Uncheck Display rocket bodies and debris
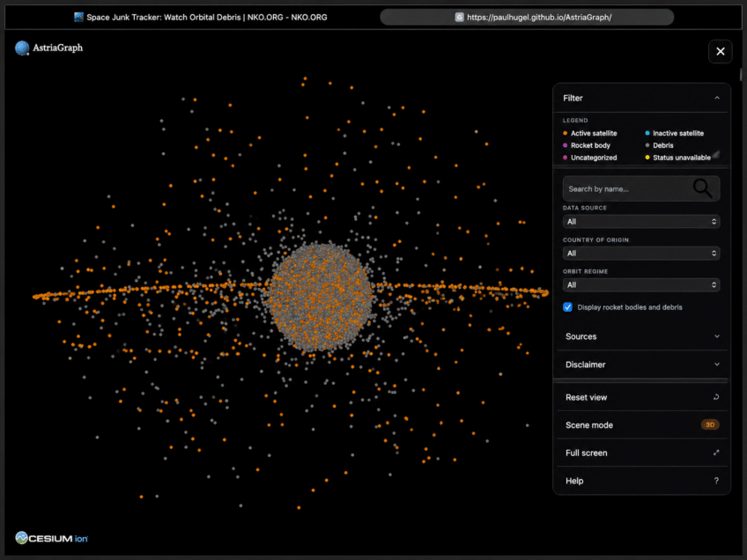 pos(567,307)
